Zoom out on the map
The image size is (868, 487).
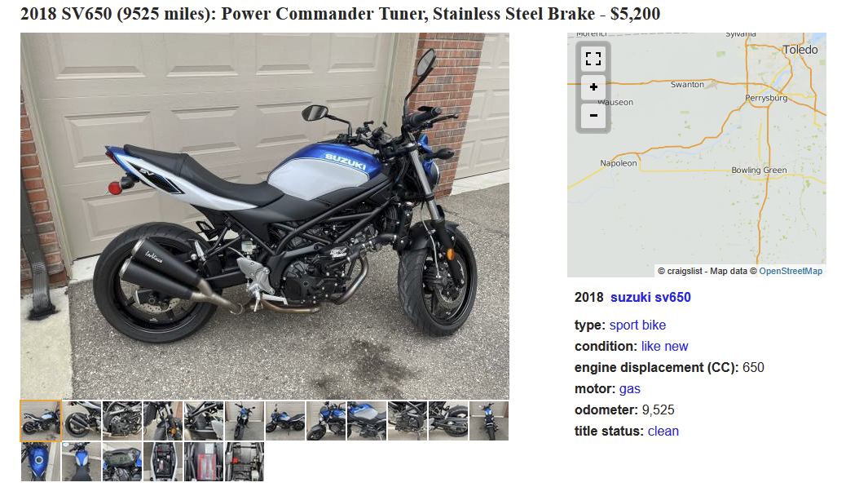pos(593,115)
